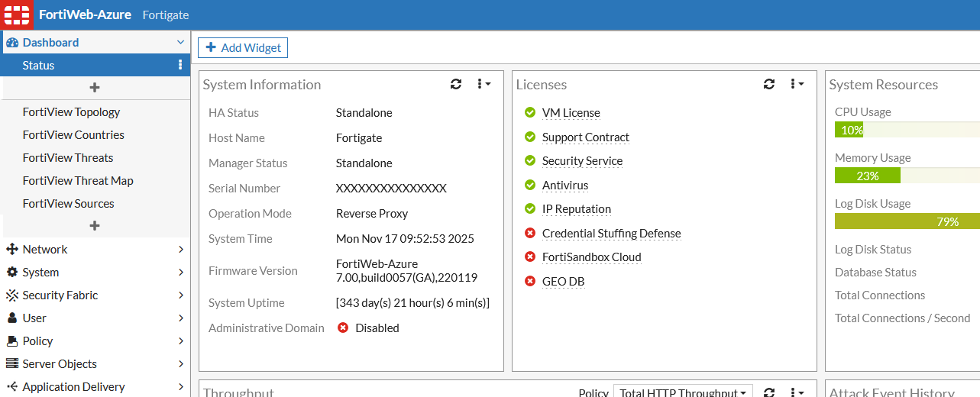
Task: Click green check icon beside Antivirus
Action: pos(530,185)
